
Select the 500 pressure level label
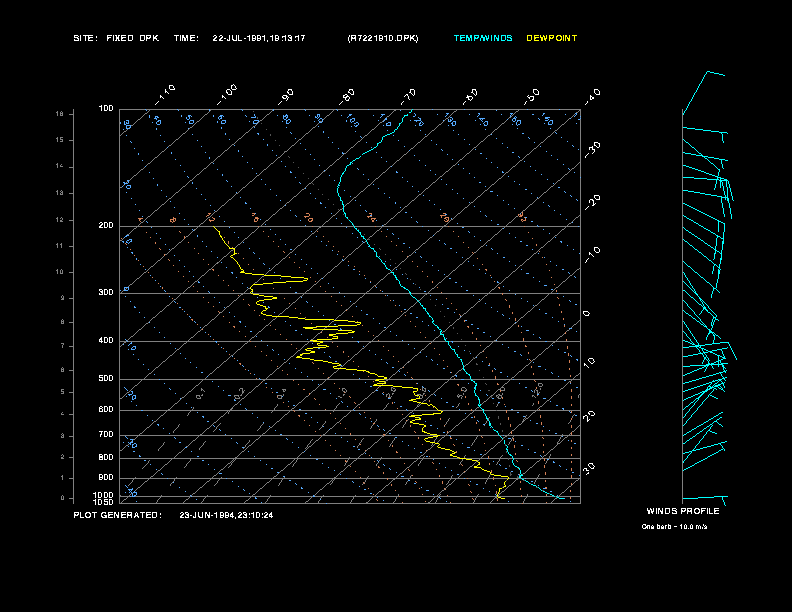(x=106, y=379)
